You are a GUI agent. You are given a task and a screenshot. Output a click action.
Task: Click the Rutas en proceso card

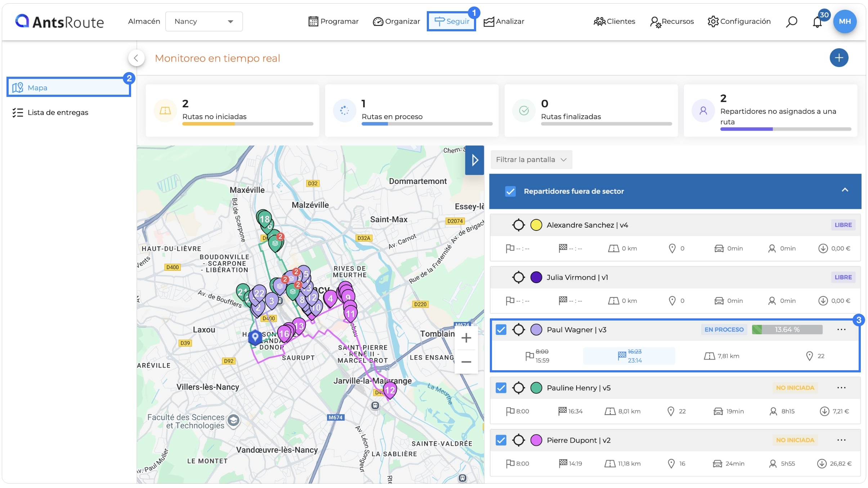(x=412, y=111)
